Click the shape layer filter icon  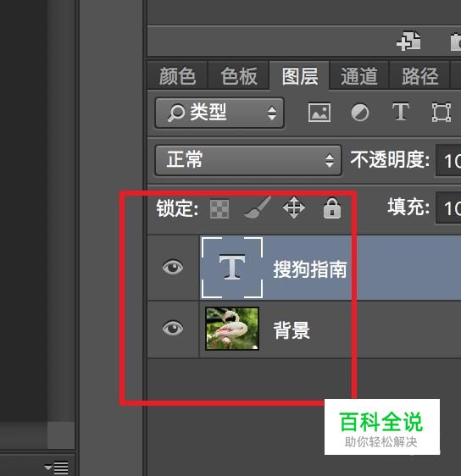click(x=442, y=113)
